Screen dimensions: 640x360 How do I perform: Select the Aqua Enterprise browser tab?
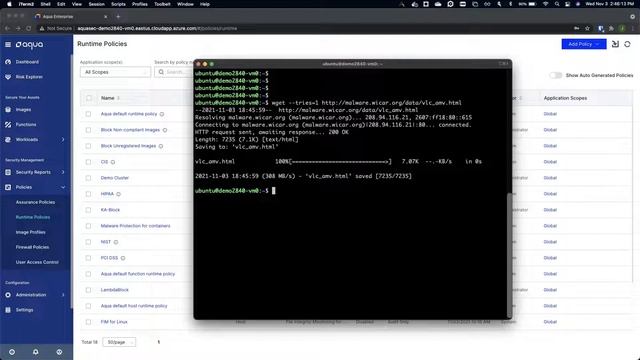70,16
